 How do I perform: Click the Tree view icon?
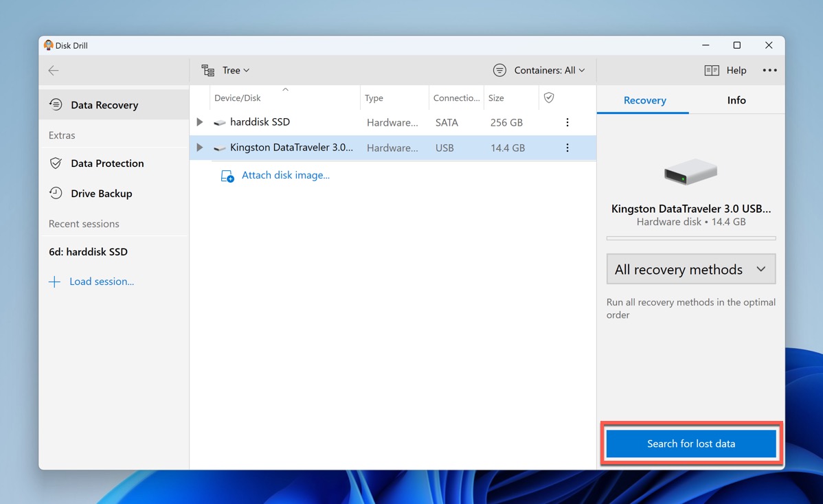pyautogui.click(x=208, y=70)
